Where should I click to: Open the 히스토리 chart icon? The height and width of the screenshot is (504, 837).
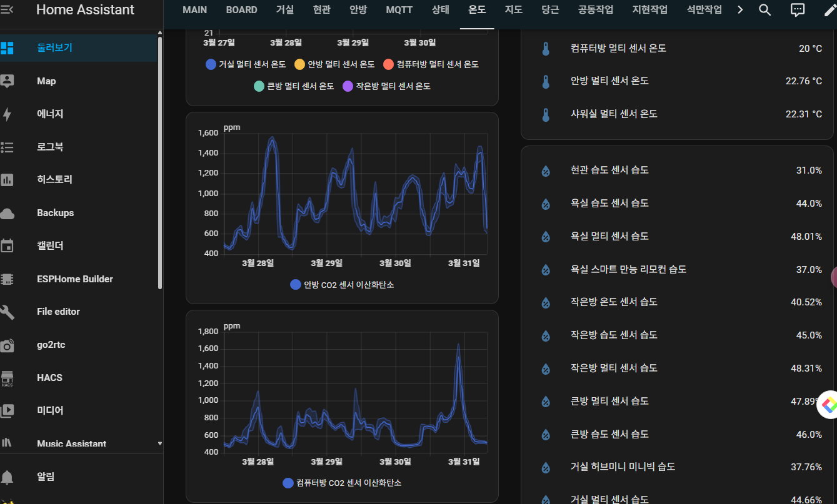click(x=7, y=180)
